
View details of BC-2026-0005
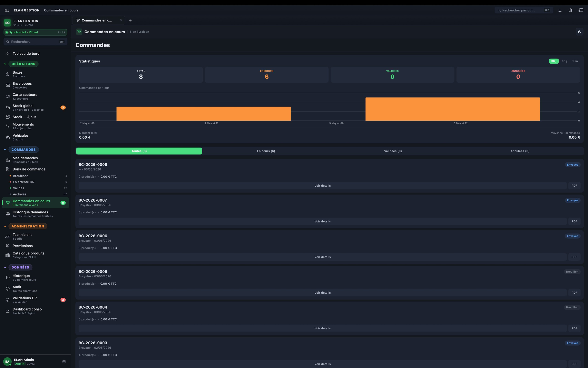[x=322, y=293]
